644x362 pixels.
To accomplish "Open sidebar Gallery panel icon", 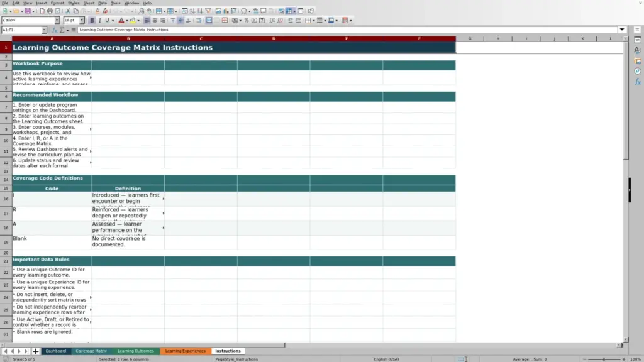I will coord(638,61).
